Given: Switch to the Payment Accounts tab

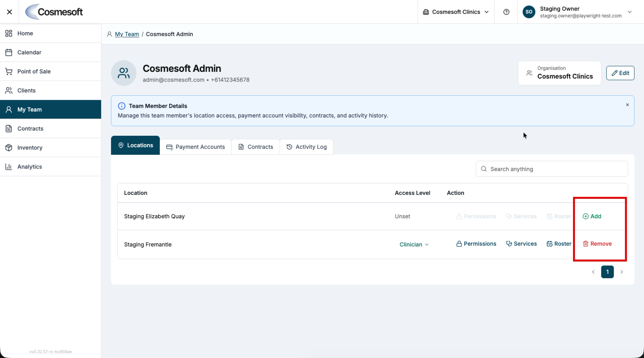Looking at the screenshot, I should pyautogui.click(x=195, y=147).
